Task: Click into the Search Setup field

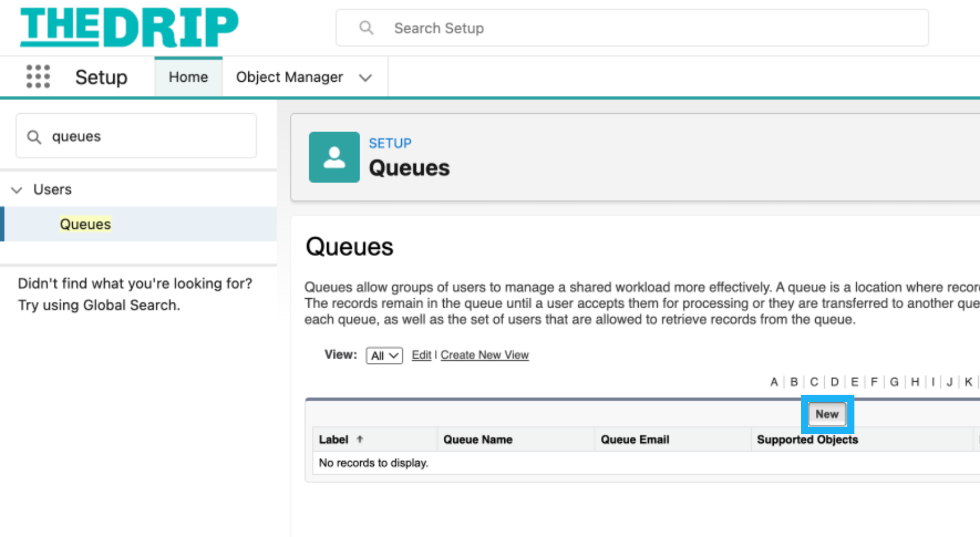Action: click(632, 28)
